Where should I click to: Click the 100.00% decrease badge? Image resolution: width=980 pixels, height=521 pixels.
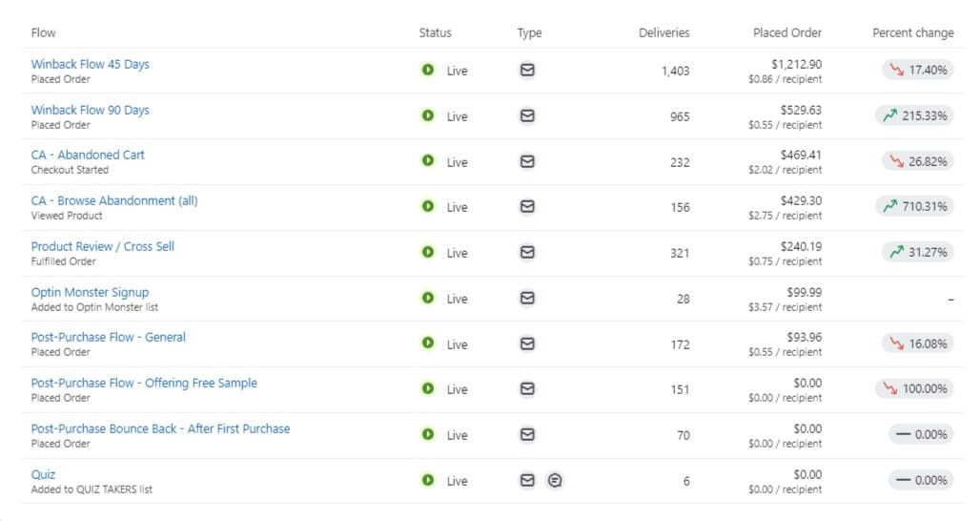(914, 389)
